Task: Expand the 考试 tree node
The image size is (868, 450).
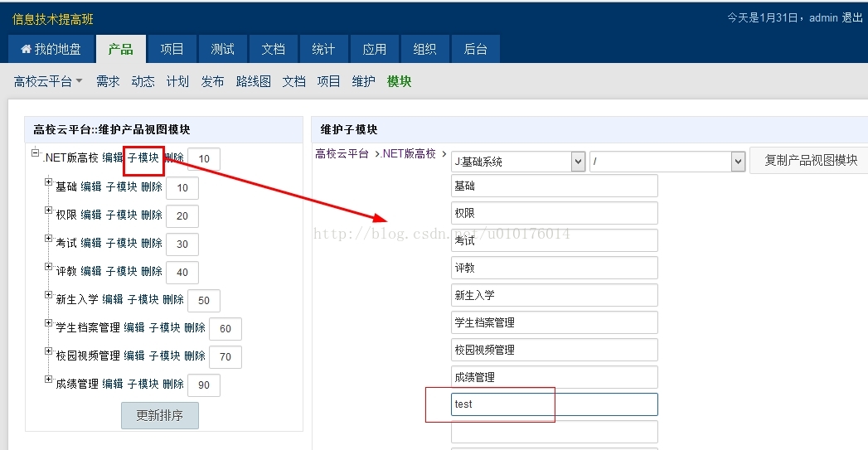Action: click(x=49, y=238)
